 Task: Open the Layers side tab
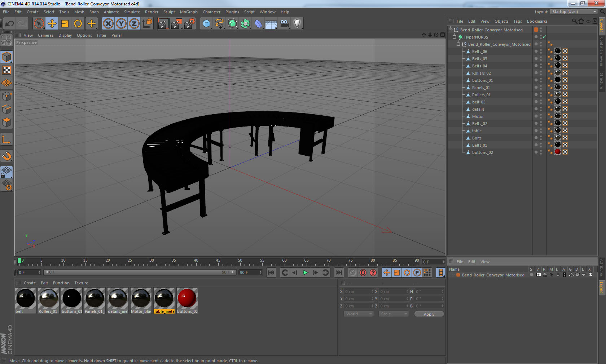602,288
